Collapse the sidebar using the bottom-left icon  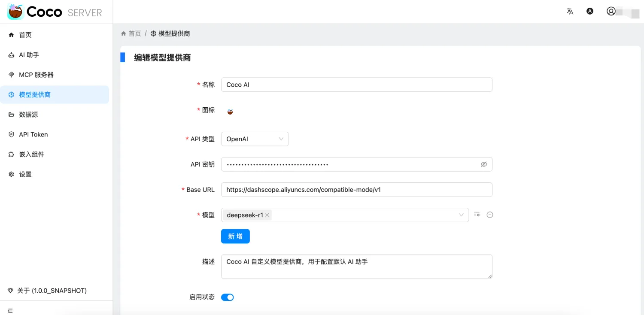(x=10, y=311)
